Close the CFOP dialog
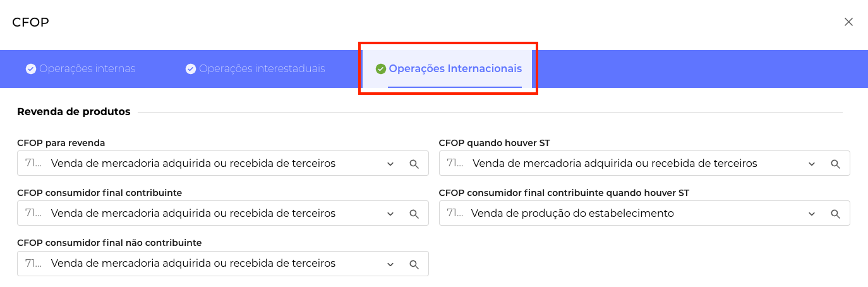The width and height of the screenshot is (868, 287). (848, 22)
